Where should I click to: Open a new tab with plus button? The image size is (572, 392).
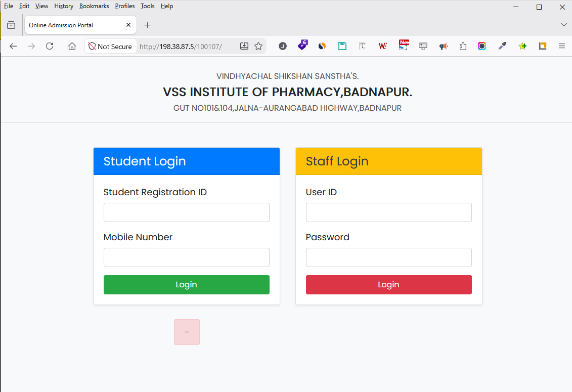tap(147, 25)
